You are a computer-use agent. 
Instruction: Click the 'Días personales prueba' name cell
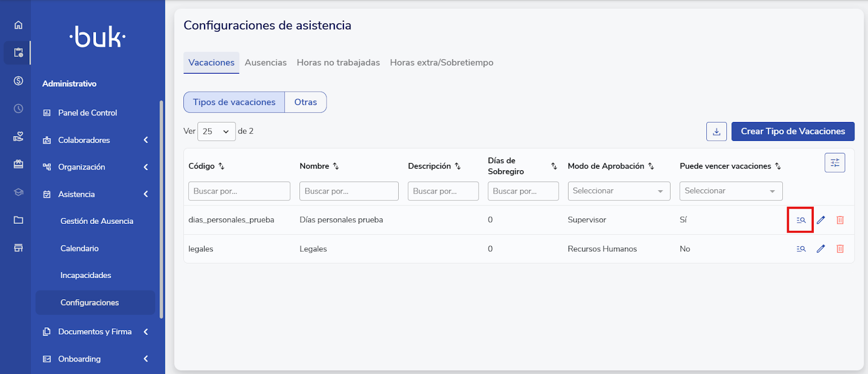coord(341,220)
